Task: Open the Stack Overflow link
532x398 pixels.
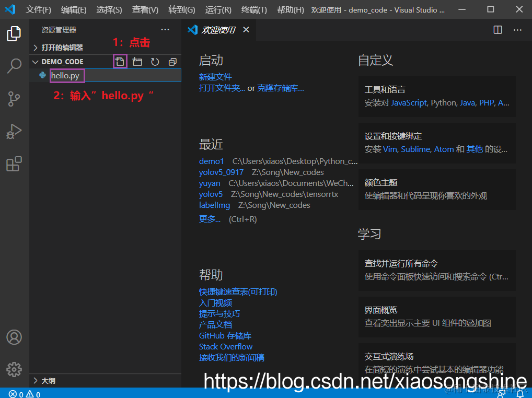Action: point(226,346)
